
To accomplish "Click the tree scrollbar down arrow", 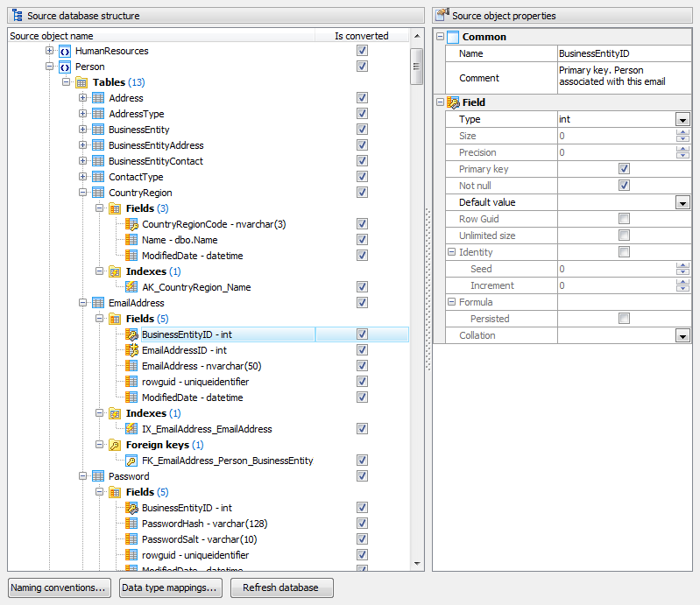I will 417,564.
